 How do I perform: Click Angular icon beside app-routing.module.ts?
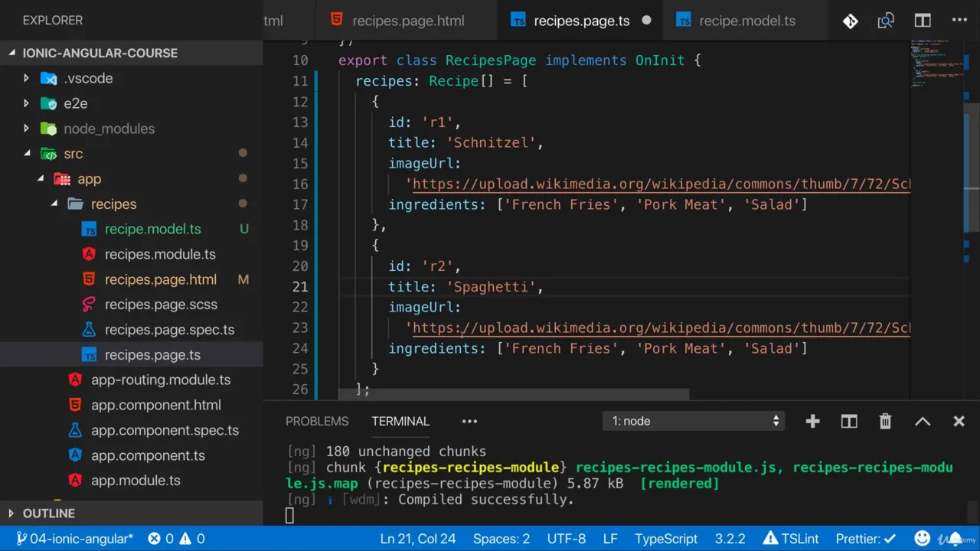click(75, 380)
